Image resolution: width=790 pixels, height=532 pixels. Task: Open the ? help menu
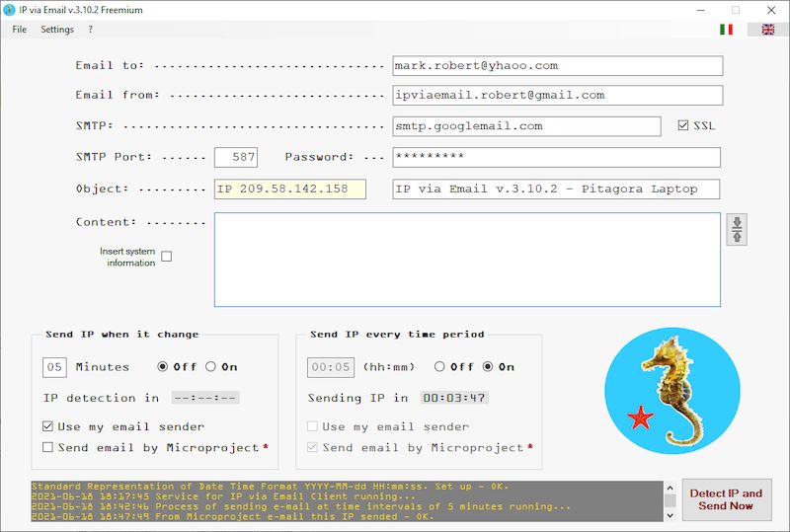(x=90, y=30)
